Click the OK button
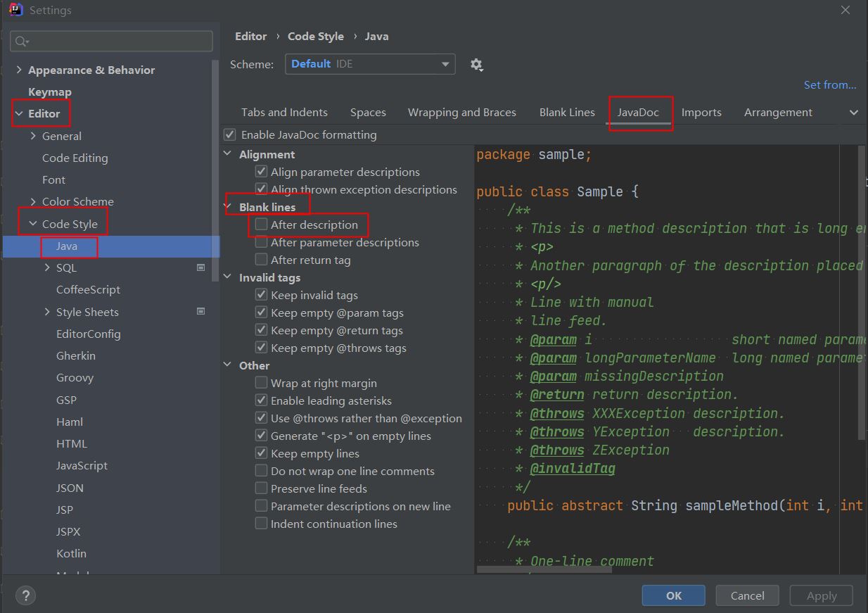Image resolution: width=868 pixels, height=613 pixels. click(674, 595)
